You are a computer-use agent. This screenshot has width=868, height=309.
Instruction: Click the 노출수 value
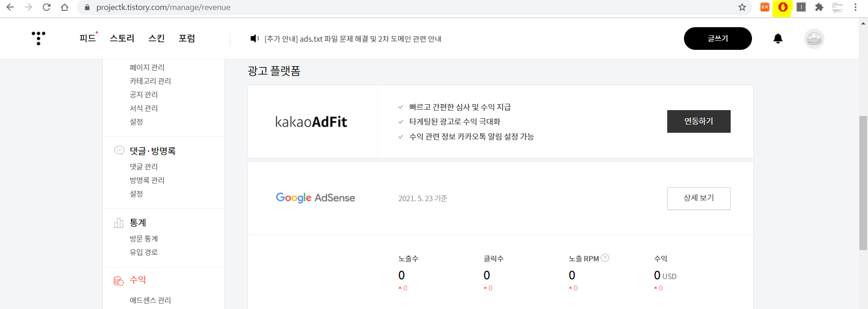point(402,275)
